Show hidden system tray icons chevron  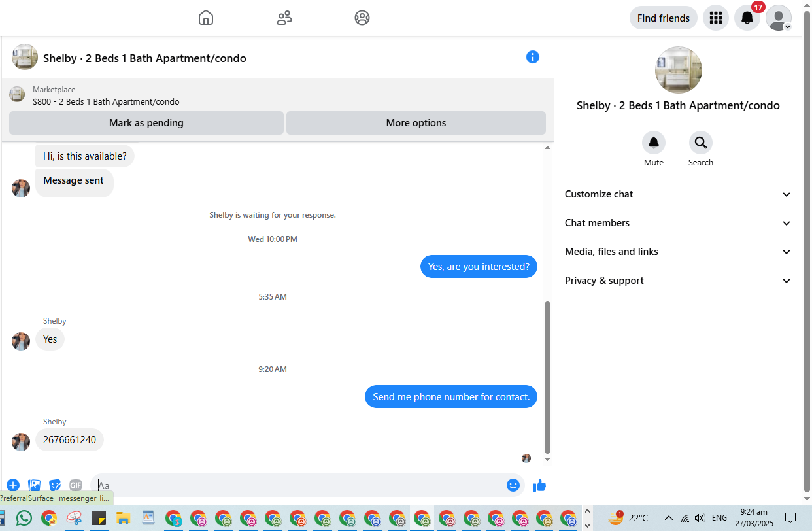[668, 518]
